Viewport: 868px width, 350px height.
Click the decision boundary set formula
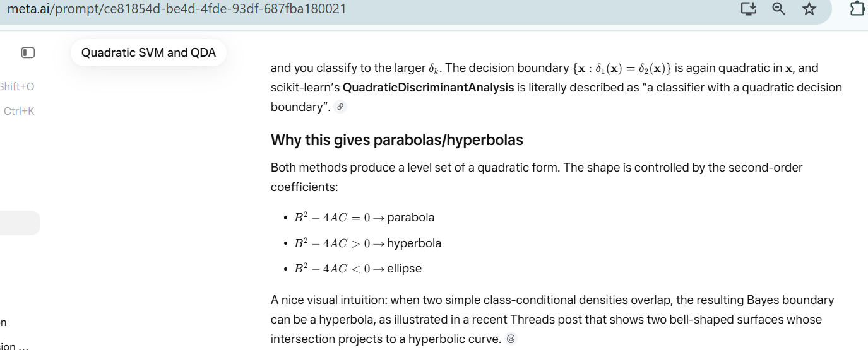tap(621, 68)
